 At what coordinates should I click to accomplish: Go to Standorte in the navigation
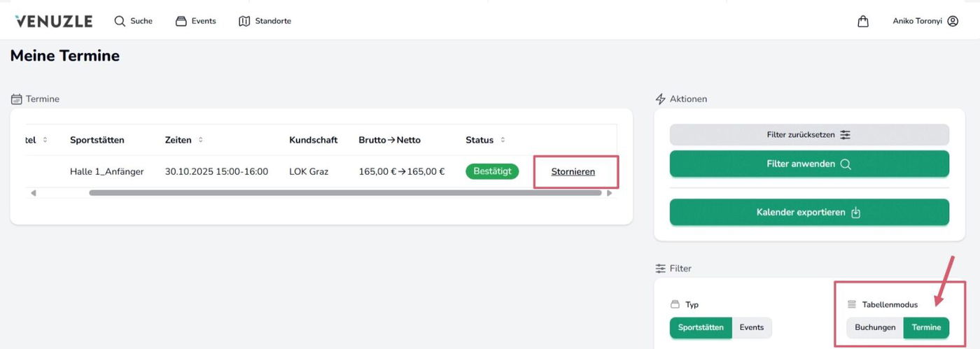point(273,21)
